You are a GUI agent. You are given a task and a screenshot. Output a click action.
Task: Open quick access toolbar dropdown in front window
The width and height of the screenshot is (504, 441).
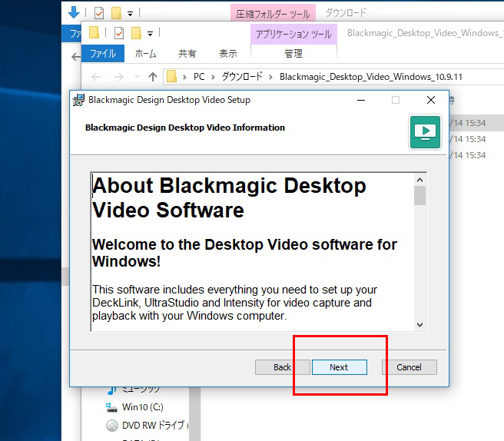click(x=150, y=34)
